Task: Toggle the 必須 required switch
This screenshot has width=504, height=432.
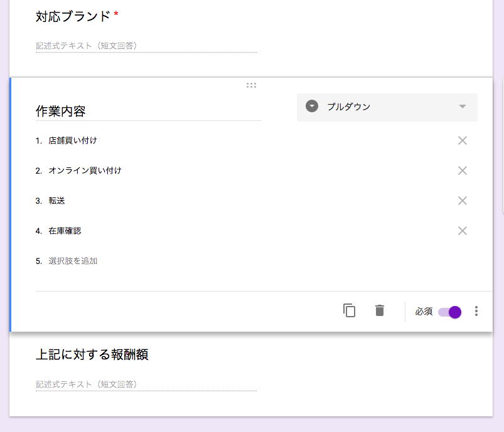Action: pos(449,312)
